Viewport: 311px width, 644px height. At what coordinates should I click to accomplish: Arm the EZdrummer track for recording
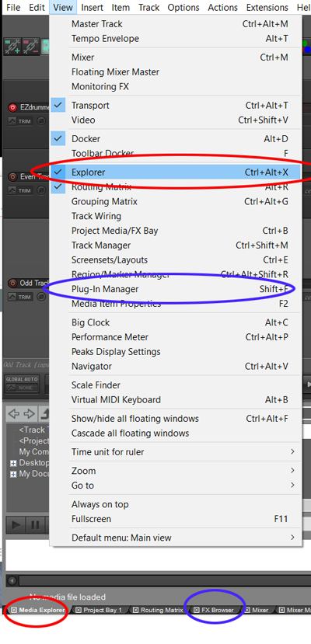click(12, 108)
